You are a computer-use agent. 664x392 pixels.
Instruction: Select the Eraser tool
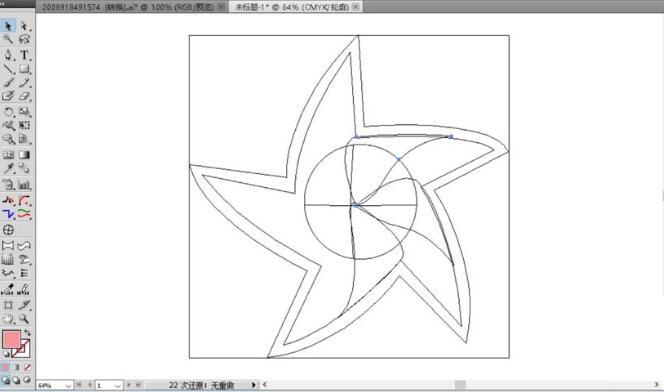pos(24,96)
